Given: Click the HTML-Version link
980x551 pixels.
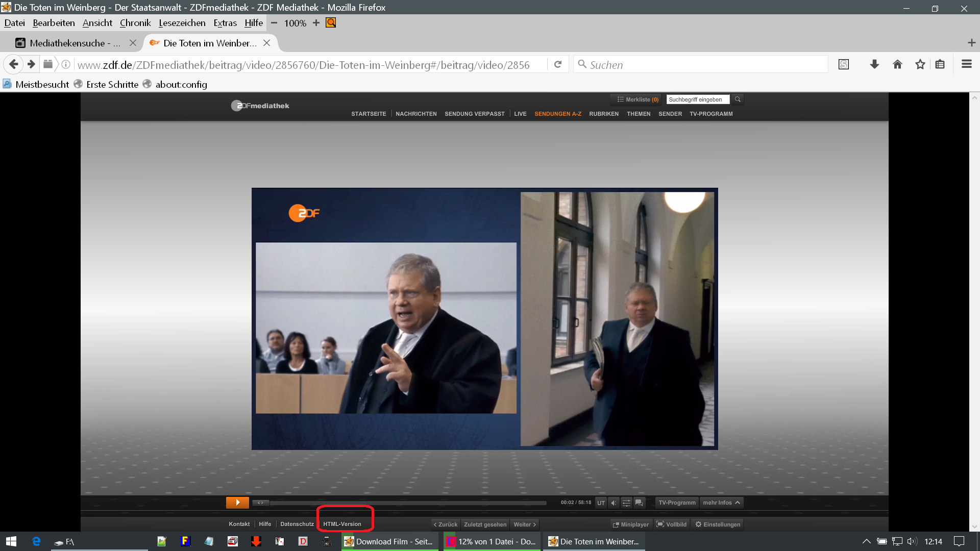Looking at the screenshot, I should pos(342,524).
